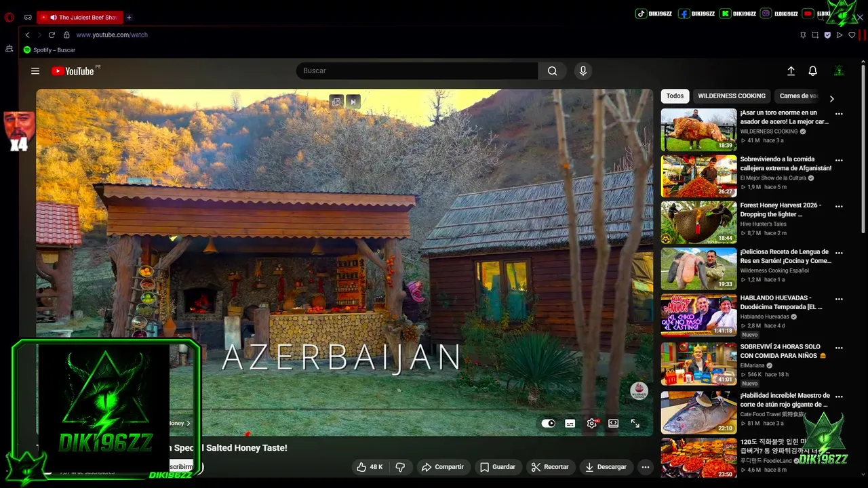Go back with the browser back arrow
The width and height of the screenshot is (868, 488).
point(27,35)
